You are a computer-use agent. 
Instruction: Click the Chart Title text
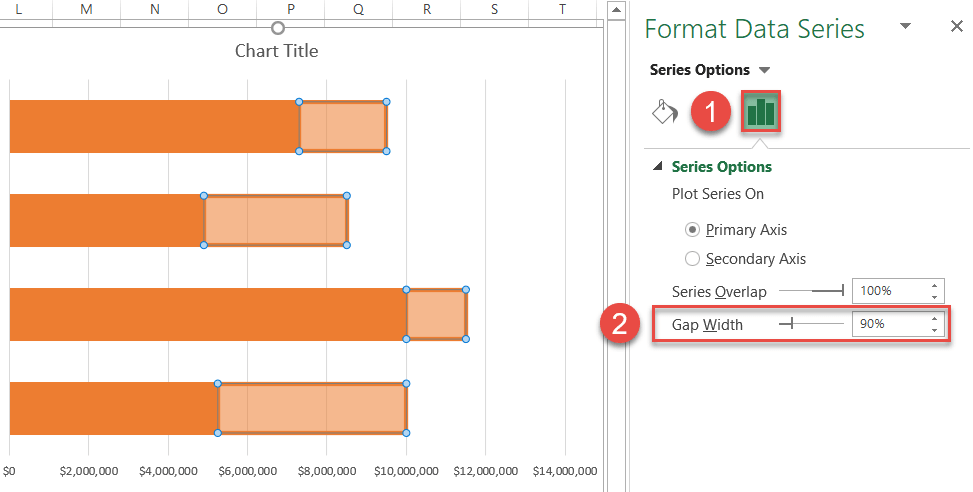coord(277,51)
